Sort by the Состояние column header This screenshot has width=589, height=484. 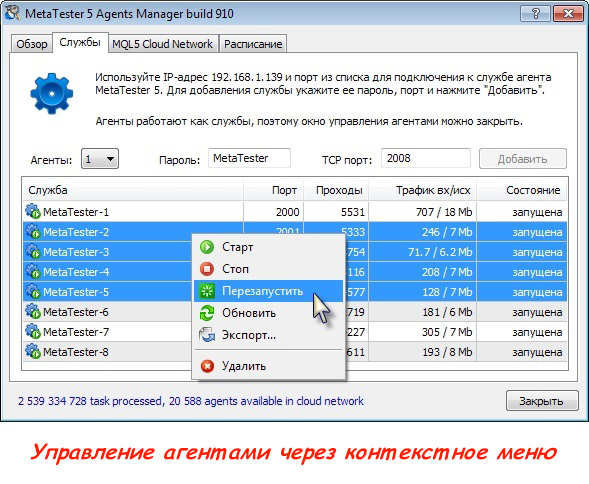point(522,190)
